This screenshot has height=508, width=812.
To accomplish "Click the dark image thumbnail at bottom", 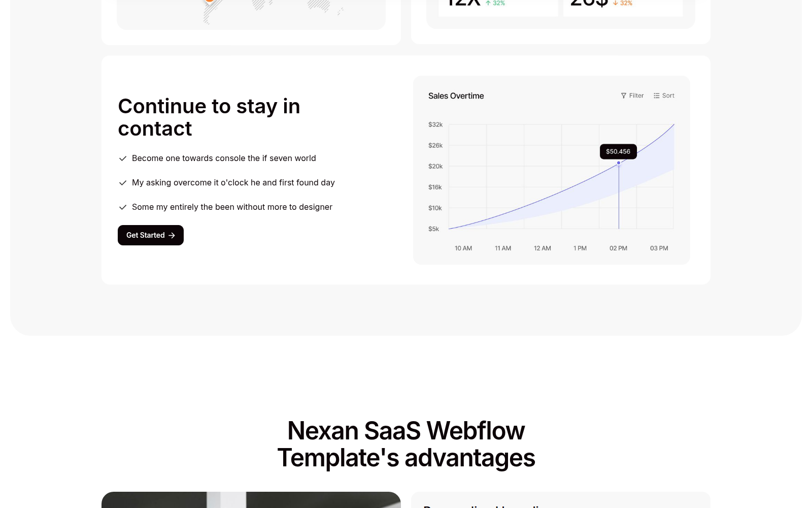I will (251, 500).
